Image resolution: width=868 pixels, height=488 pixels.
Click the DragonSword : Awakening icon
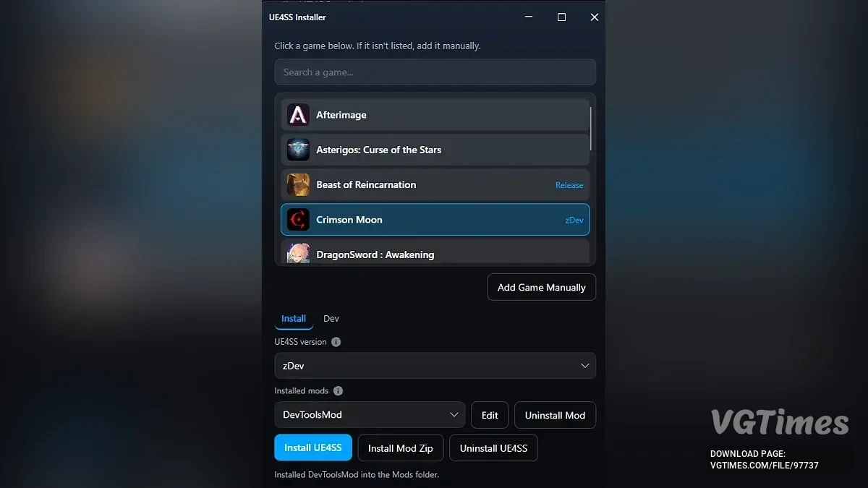[x=298, y=253]
